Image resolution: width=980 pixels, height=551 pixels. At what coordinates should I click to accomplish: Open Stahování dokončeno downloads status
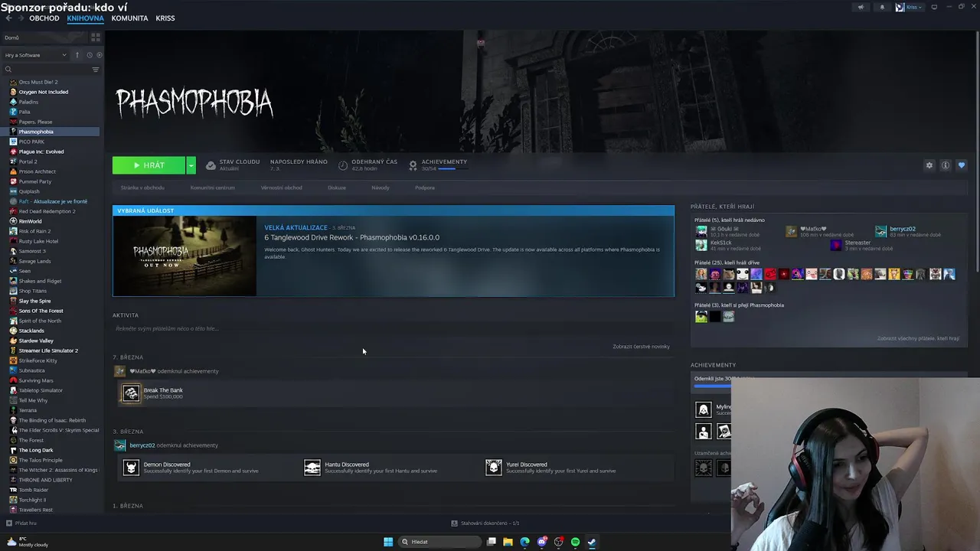(485, 523)
